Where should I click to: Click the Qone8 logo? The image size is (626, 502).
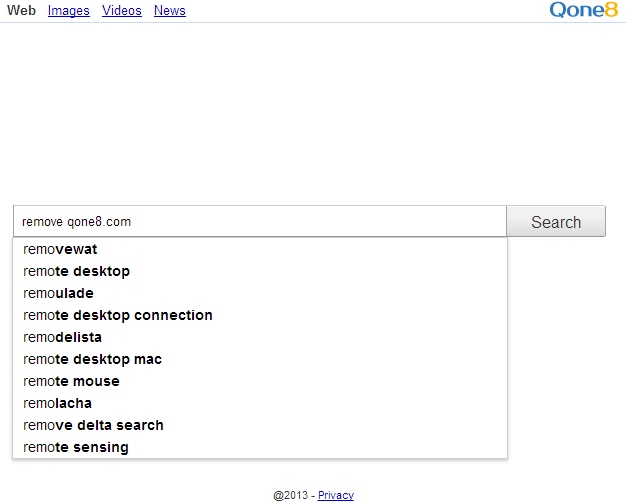583,11
